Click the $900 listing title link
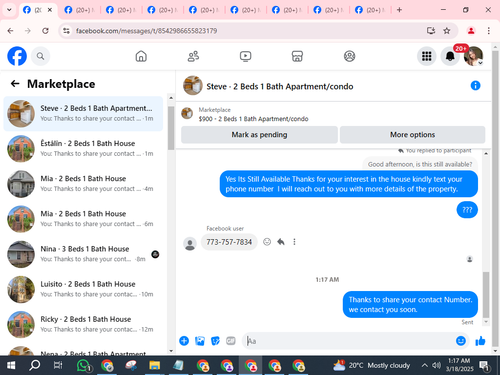Viewport: 500px width, 375px height. (253, 119)
